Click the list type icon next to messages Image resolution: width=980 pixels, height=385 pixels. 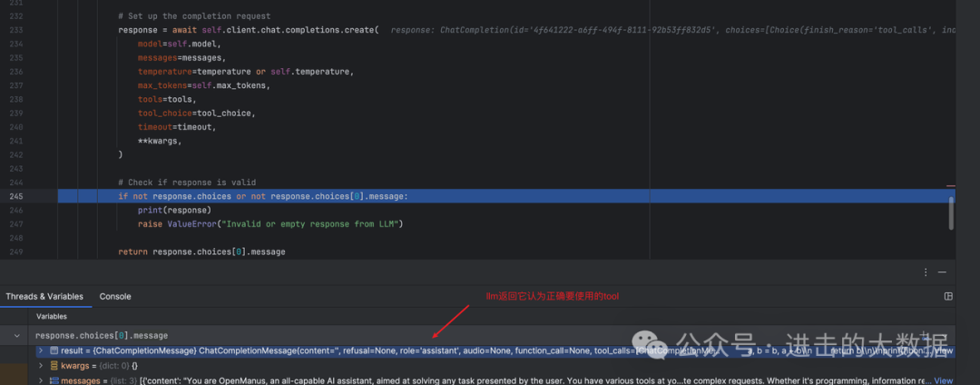click(x=54, y=380)
